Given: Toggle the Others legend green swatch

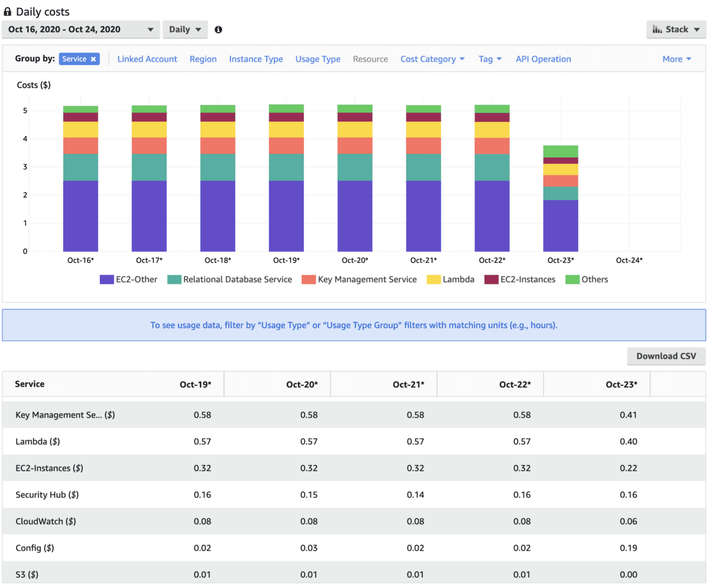Looking at the screenshot, I should (x=572, y=279).
